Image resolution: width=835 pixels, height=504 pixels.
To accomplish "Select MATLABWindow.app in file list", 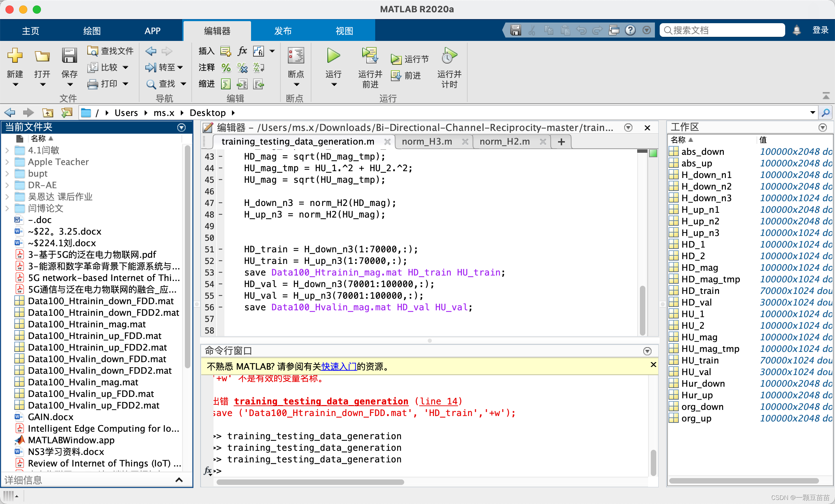I will pyautogui.click(x=71, y=440).
